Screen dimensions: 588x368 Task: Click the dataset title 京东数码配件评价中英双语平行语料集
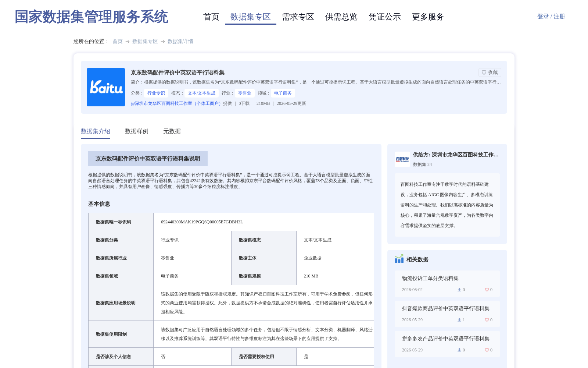(x=178, y=72)
